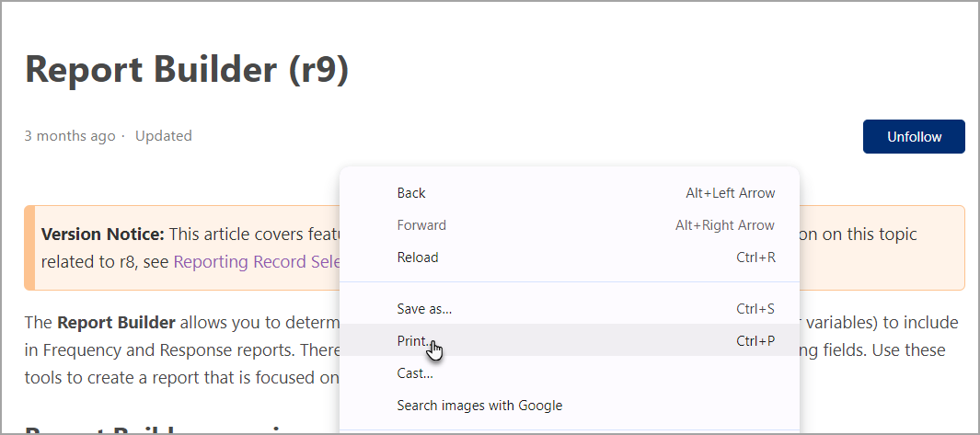Open the Reporting Record link in notice
The height and width of the screenshot is (435, 980).
257,261
